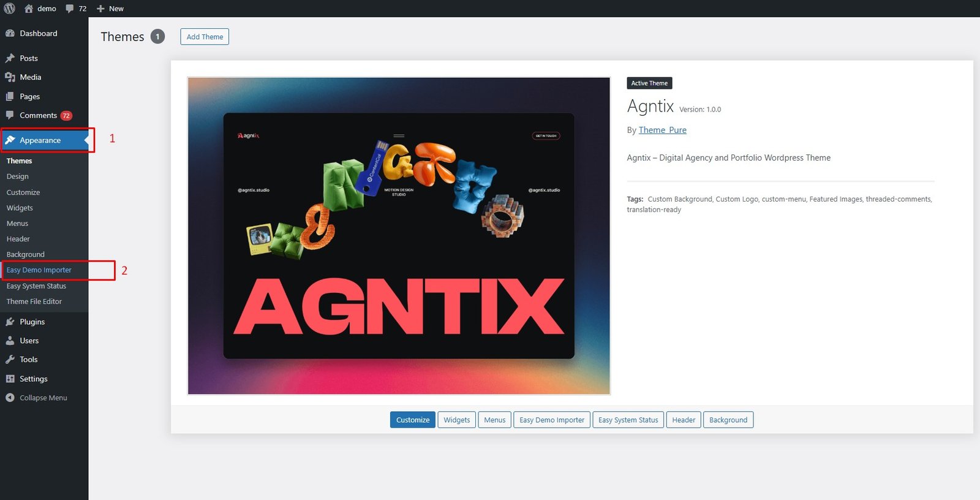Click the blue Customize button
The image size is (980, 500).
point(413,420)
